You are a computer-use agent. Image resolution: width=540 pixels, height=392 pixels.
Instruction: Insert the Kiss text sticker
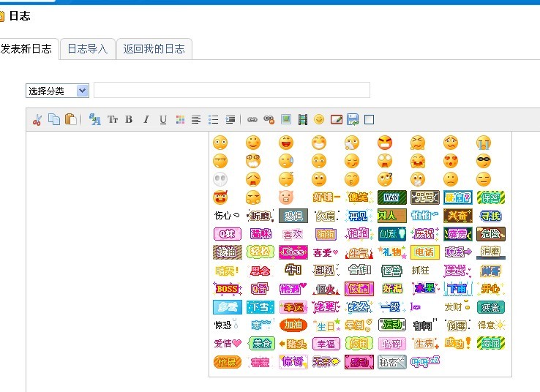[293, 252]
